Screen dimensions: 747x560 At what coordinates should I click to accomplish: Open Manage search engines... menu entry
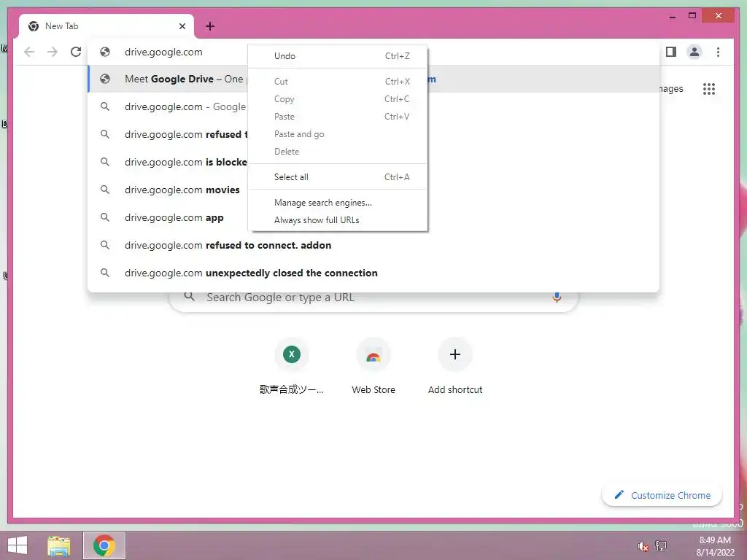click(x=337, y=203)
